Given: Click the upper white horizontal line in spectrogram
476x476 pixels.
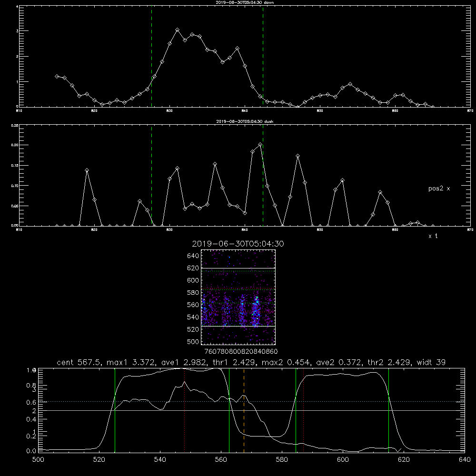Looking at the screenshot, I should click(x=238, y=268).
